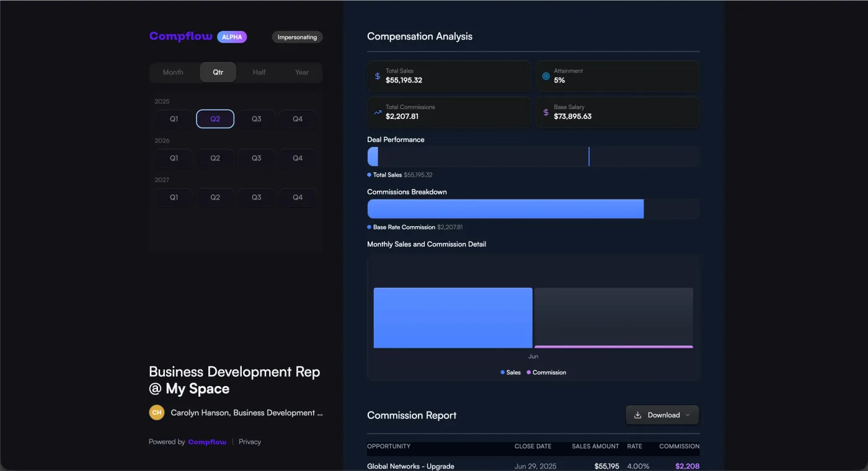
Task: Click the ALPHA badge
Action: click(x=232, y=37)
